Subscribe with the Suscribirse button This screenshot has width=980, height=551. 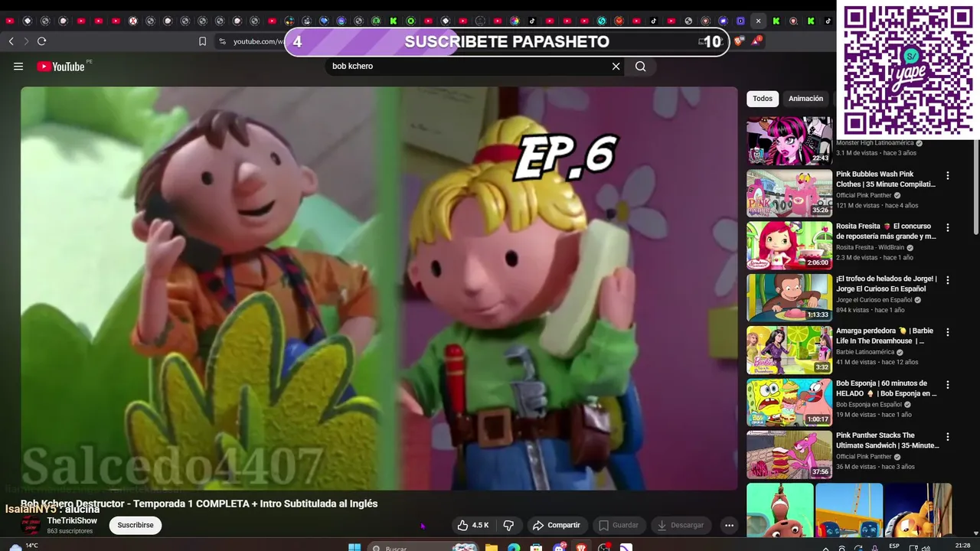coord(136,525)
